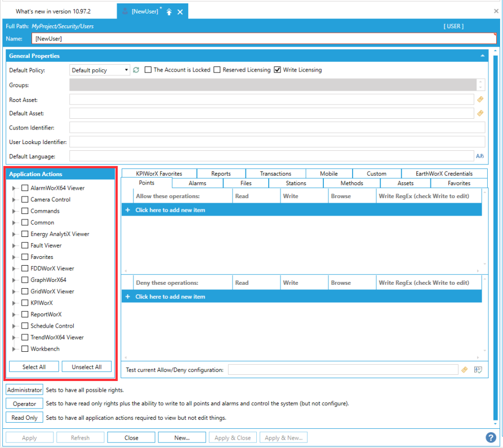
Task: Click the Custom Identifier input field
Action: click(x=277, y=128)
